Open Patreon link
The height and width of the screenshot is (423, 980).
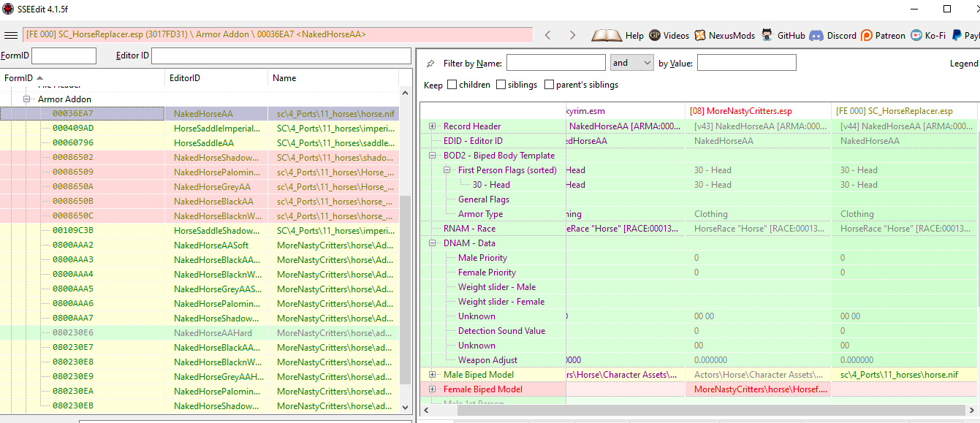pos(884,35)
